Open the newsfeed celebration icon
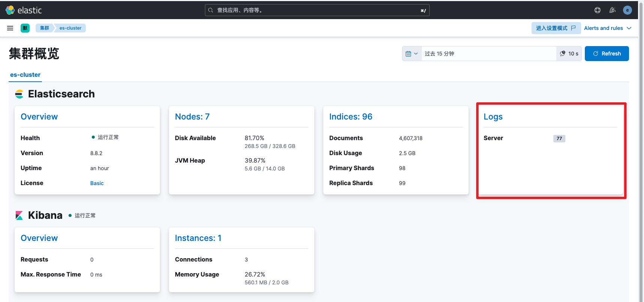 point(613,10)
